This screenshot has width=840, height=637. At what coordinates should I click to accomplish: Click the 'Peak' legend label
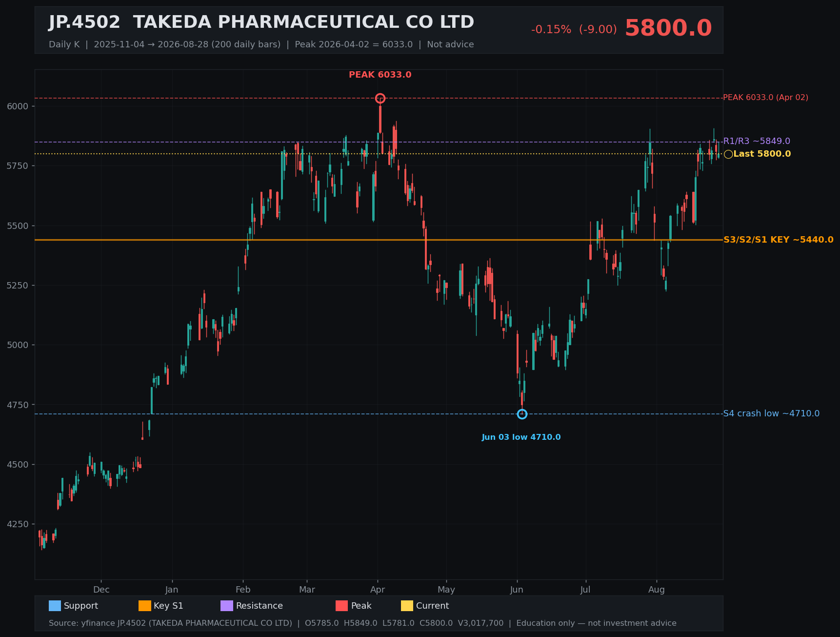pos(361,606)
